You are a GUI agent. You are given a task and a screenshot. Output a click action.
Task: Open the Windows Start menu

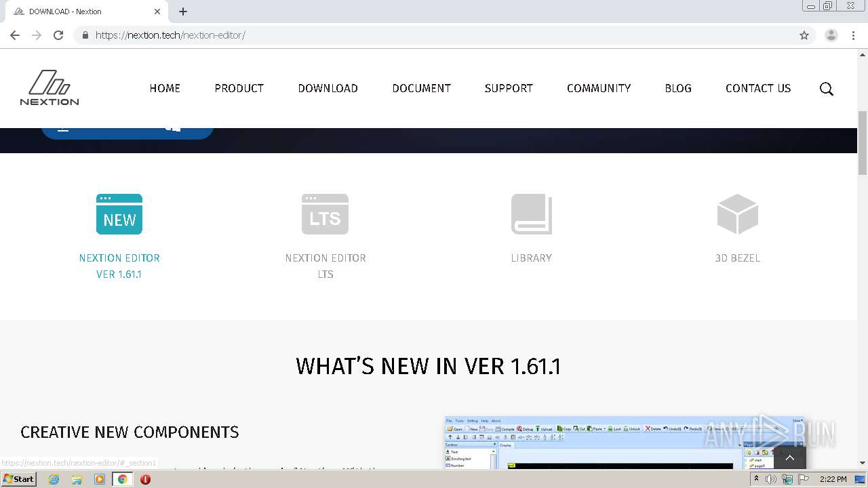(x=19, y=479)
